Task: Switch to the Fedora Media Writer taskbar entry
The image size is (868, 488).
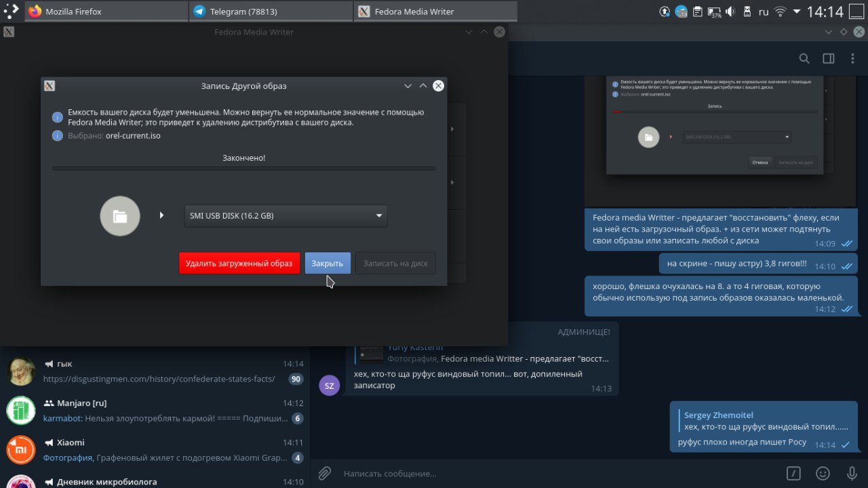Action: click(x=436, y=12)
